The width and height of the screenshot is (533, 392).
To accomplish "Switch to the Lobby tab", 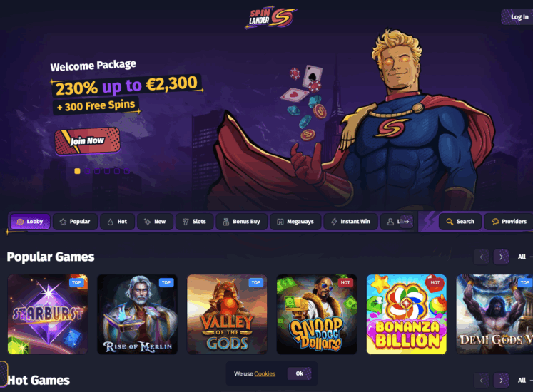I will click(x=30, y=222).
